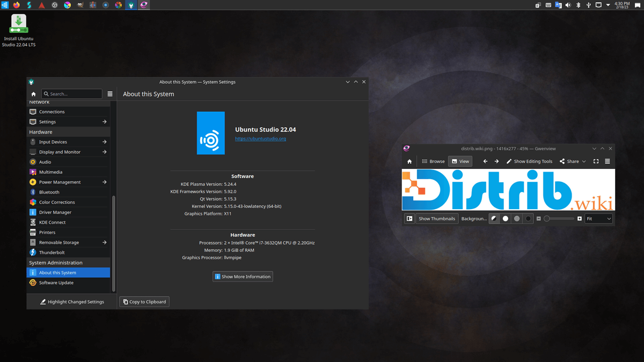Show hidden system tray icons
This screenshot has width=644, height=362.
608,5
